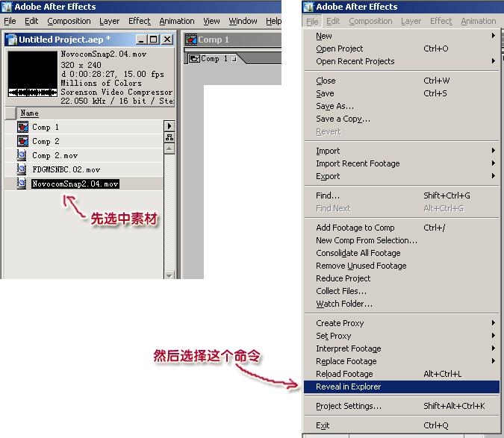Viewport: 504px width, 438px height.
Task: Click the Comp 1 composition icon in project list
Action: (x=22, y=127)
